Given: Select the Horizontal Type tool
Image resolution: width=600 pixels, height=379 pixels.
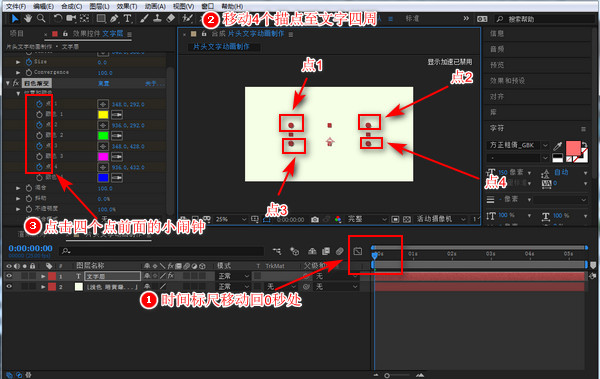Looking at the screenshot, I should [x=127, y=18].
